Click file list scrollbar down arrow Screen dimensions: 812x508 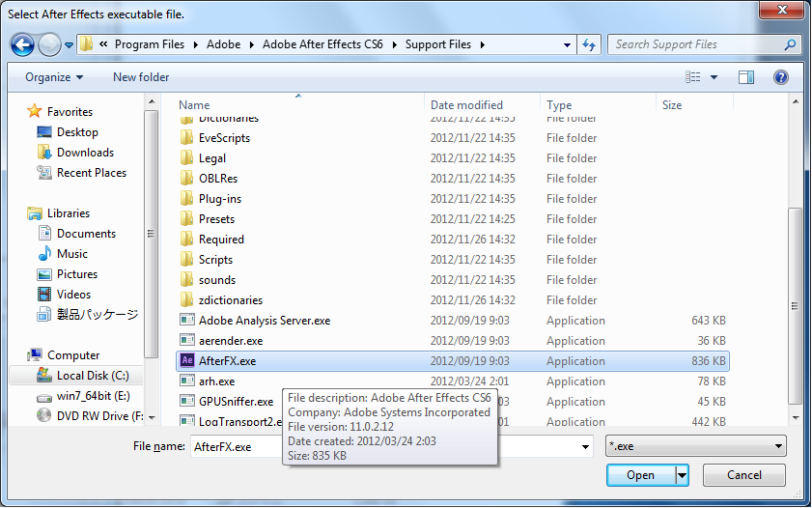[x=795, y=418]
